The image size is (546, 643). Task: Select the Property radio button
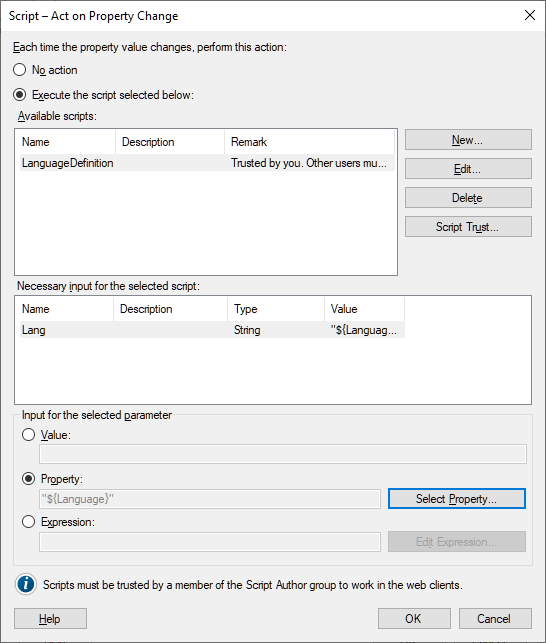click(x=28, y=479)
